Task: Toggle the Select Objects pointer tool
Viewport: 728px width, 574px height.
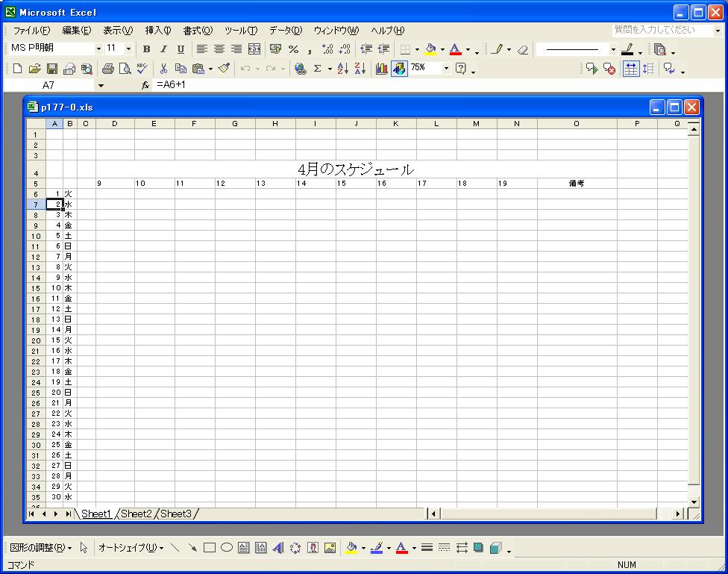Action: [x=84, y=548]
